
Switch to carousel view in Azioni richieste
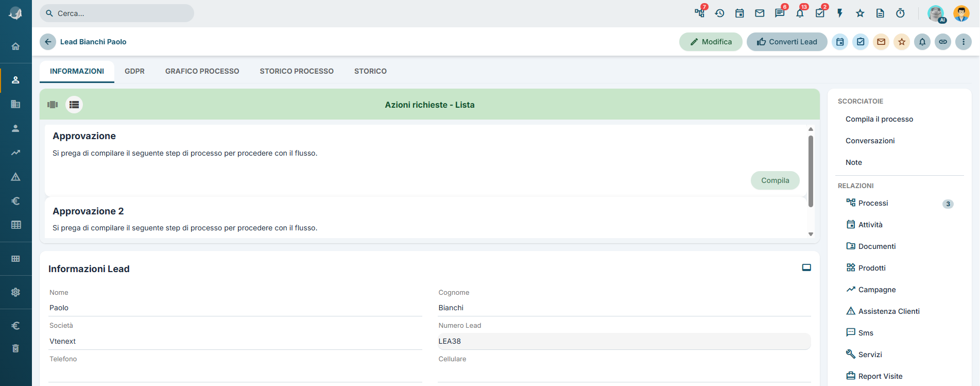pyautogui.click(x=53, y=105)
